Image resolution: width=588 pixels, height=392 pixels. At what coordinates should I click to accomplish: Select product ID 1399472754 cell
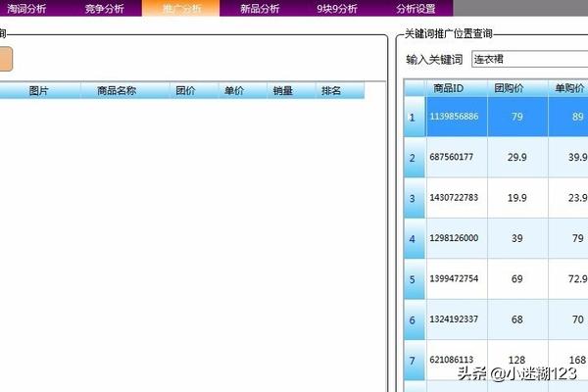[x=455, y=279]
